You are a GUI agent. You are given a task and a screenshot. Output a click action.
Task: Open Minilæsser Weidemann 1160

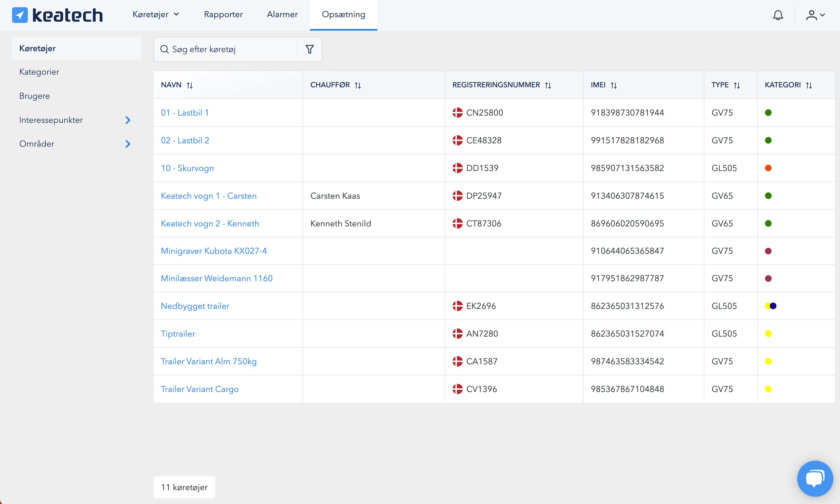pyautogui.click(x=217, y=278)
